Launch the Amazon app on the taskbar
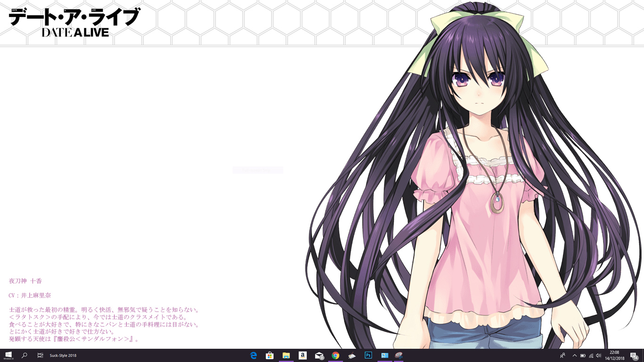The height and width of the screenshot is (362, 644). point(303,355)
